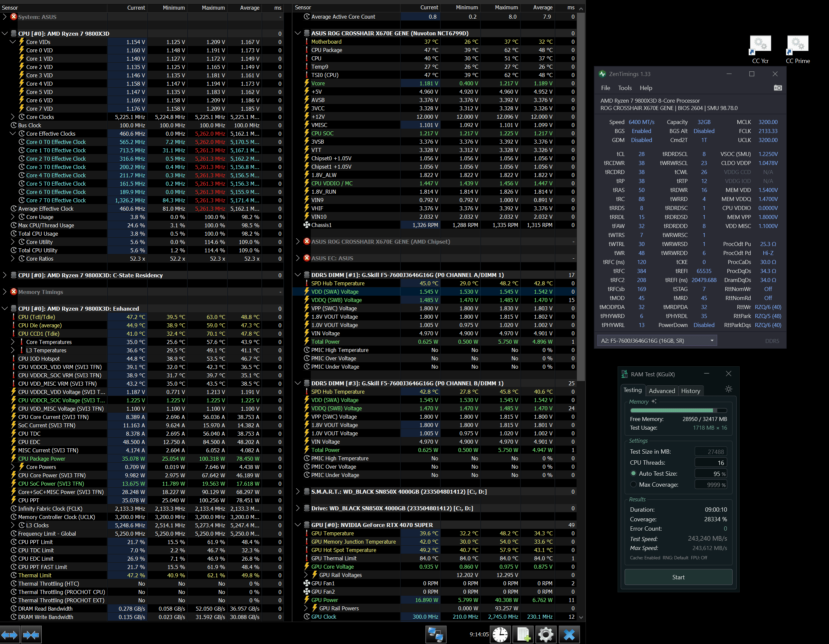
Task: Collapse Core VIDs tree node
Action: pos(13,42)
